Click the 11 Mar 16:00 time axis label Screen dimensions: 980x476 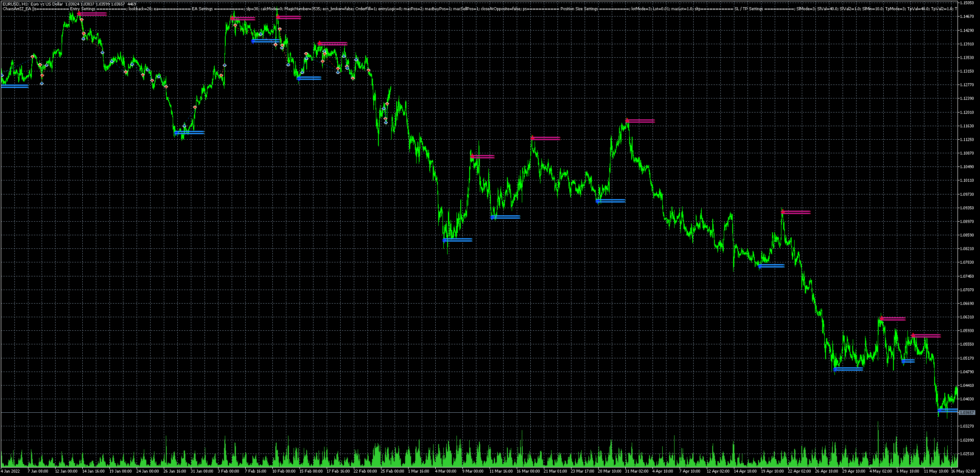501,471
